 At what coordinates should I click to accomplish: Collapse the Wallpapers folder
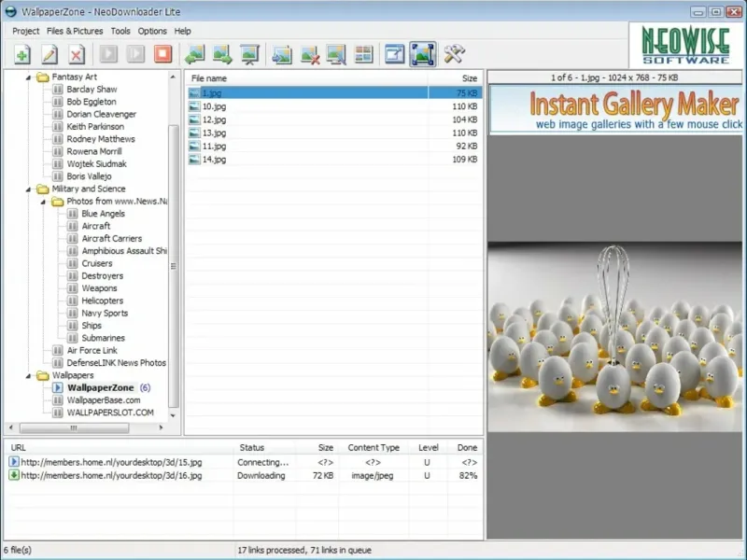[x=28, y=376]
